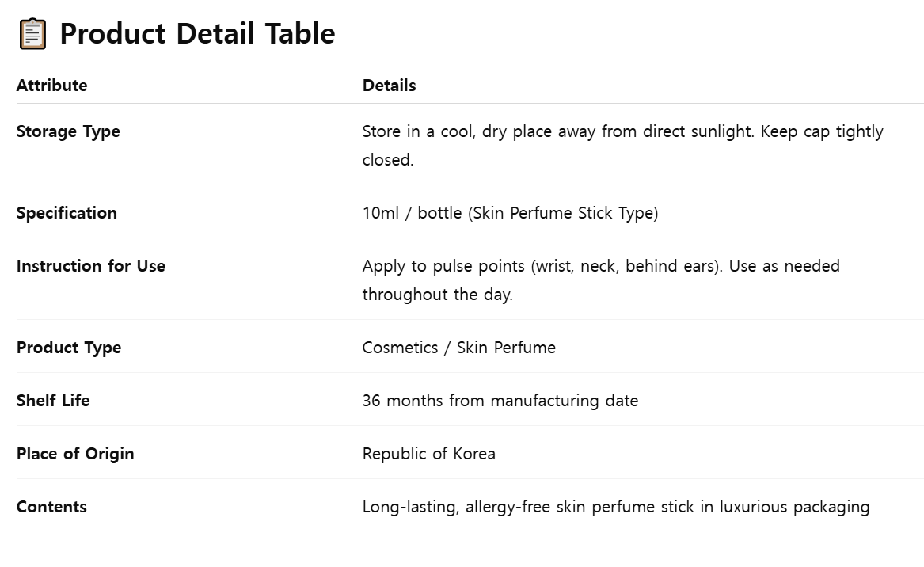Click the Republic of Korea value

coord(429,454)
